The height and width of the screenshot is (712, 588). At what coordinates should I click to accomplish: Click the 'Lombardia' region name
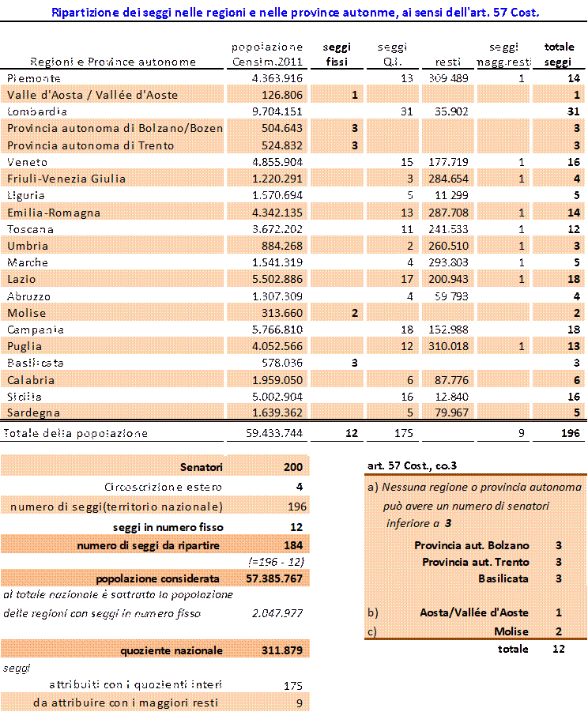coord(37,111)
